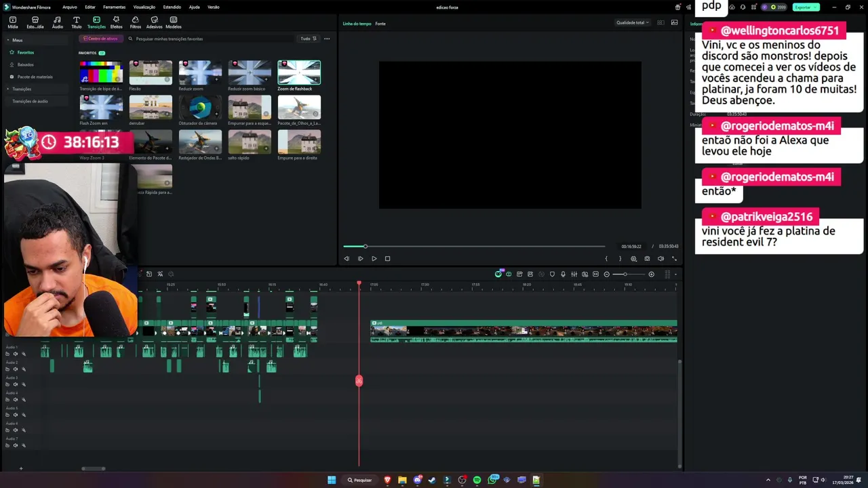Switch to the Fonte preview tab
868x488 pixels.
click(x=380, y=24)
